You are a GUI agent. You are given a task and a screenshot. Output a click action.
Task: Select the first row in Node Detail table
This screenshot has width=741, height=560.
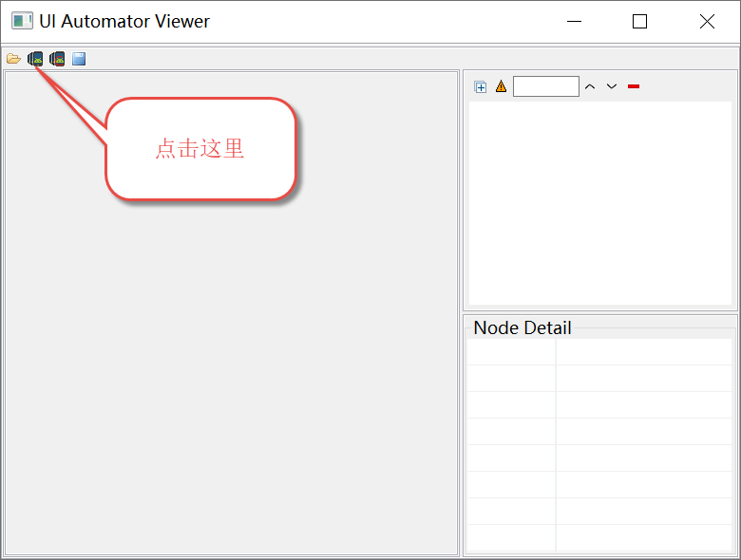pyautogui.click(x=600, y=352)
